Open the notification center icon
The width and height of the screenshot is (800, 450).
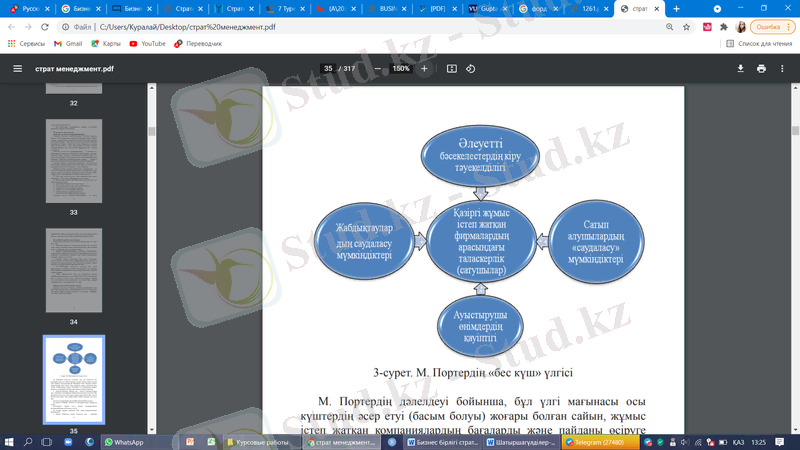[x=780, y=442]
